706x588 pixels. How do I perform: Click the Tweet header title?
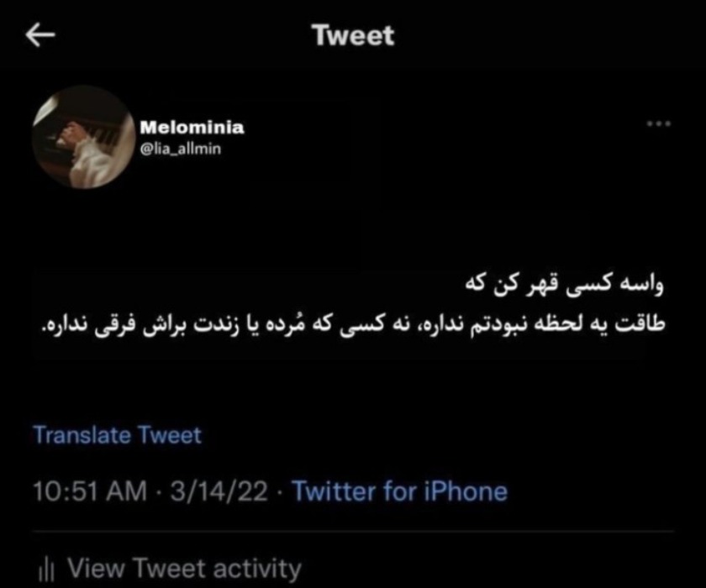pos(355,35)
